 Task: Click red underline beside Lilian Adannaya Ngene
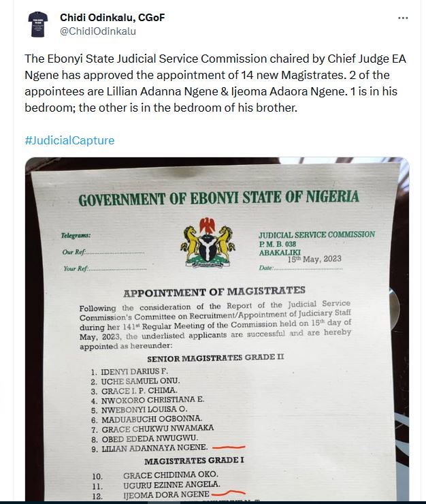tap(228, 448)
